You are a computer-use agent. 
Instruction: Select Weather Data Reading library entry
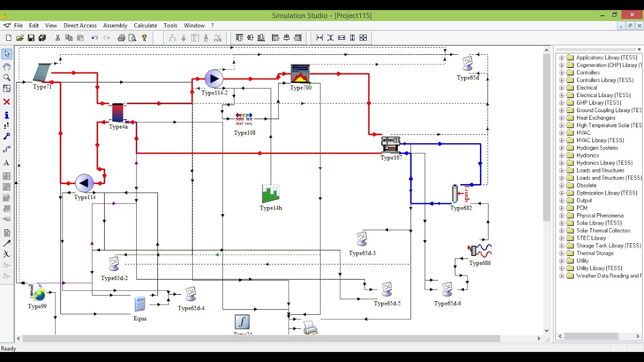(609, 276)
